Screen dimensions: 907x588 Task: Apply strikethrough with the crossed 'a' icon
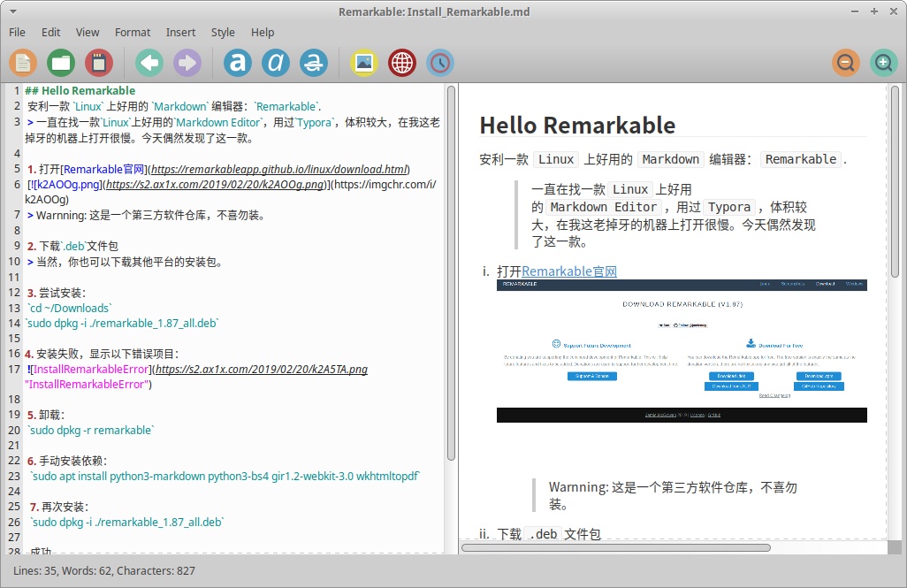[314, 63]
